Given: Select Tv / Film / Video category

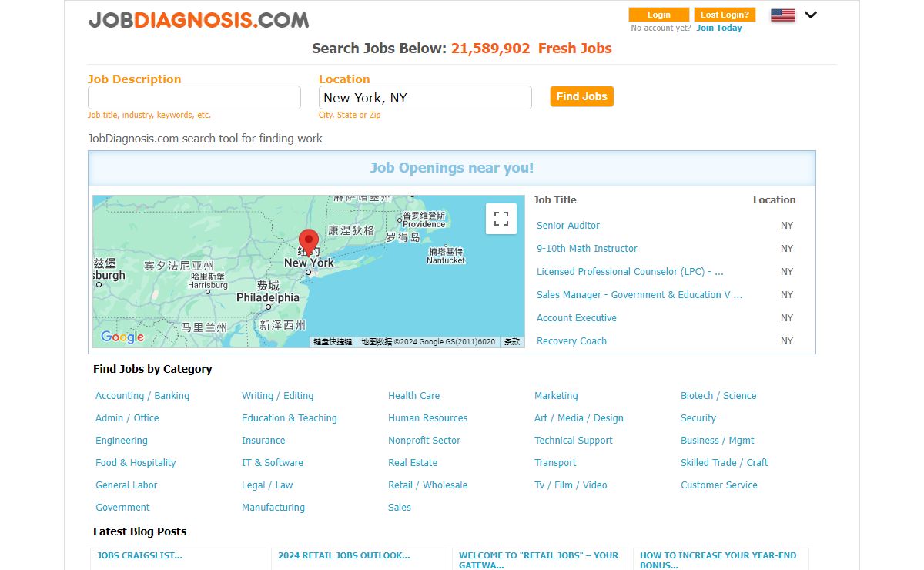Looking at the screenshot, I should click(x=571, y=485).
